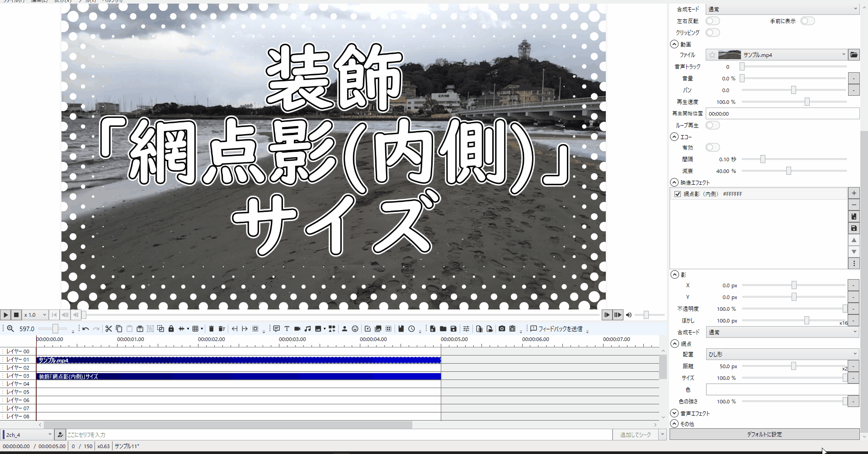Collapse the 動画 section
The image size is (868, 454).
674,44
